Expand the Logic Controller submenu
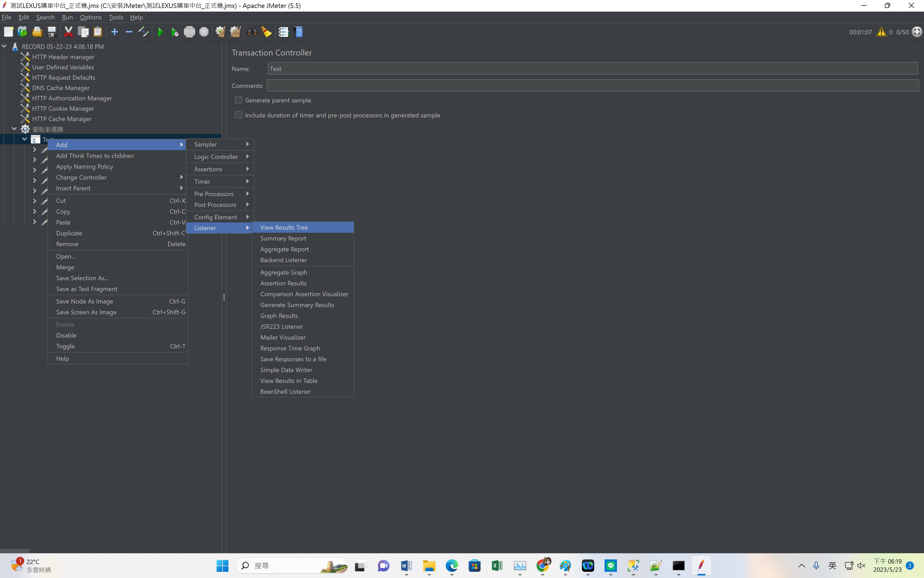 [220, 157]
